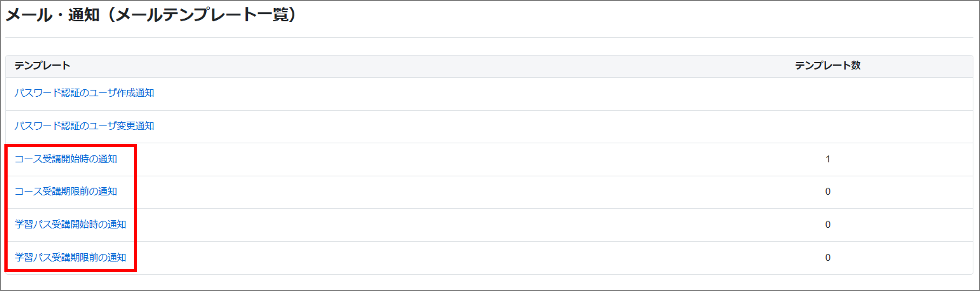This screenshot has height=291, width=980.
Task: Click the （メールテンプレート一覧） part of the title
Action: [x=202, y=15]
